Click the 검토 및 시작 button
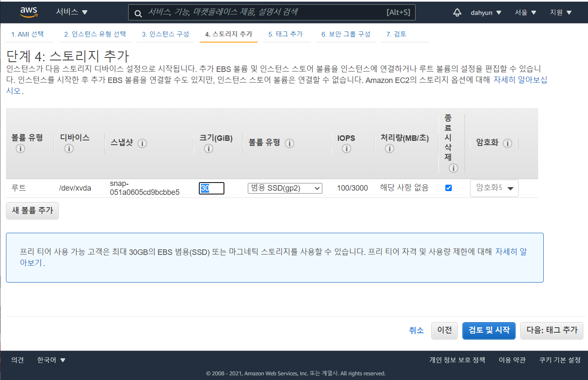The height and width of the screenshot is (380, 588). point(489,331)
